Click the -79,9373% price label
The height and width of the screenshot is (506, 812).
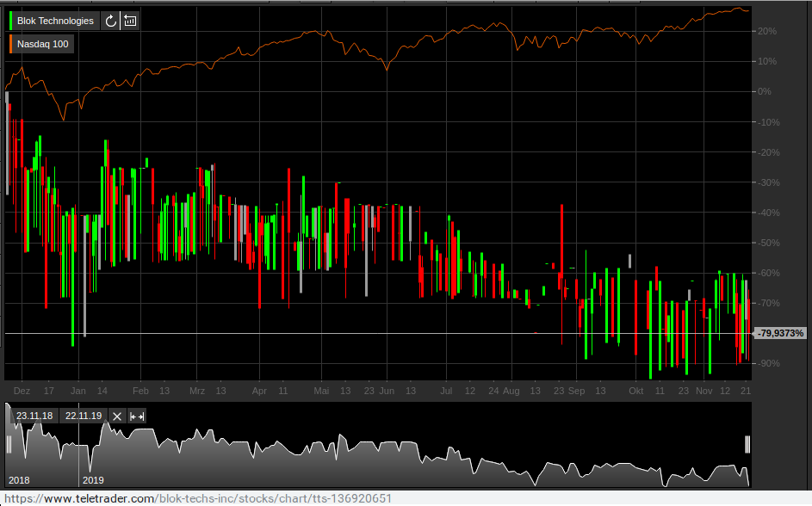(780, 333)
